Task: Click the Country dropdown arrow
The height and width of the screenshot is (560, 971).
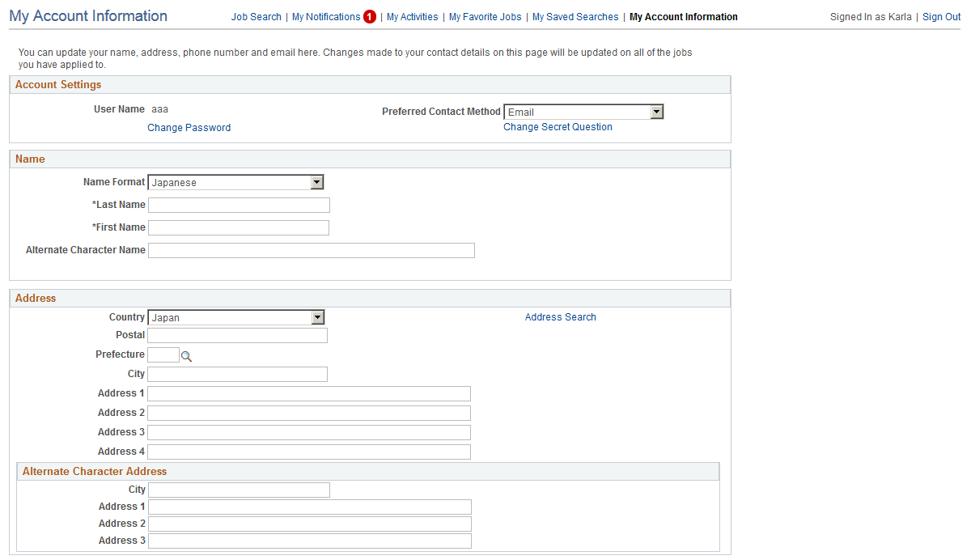Action: tap(316, 317)
